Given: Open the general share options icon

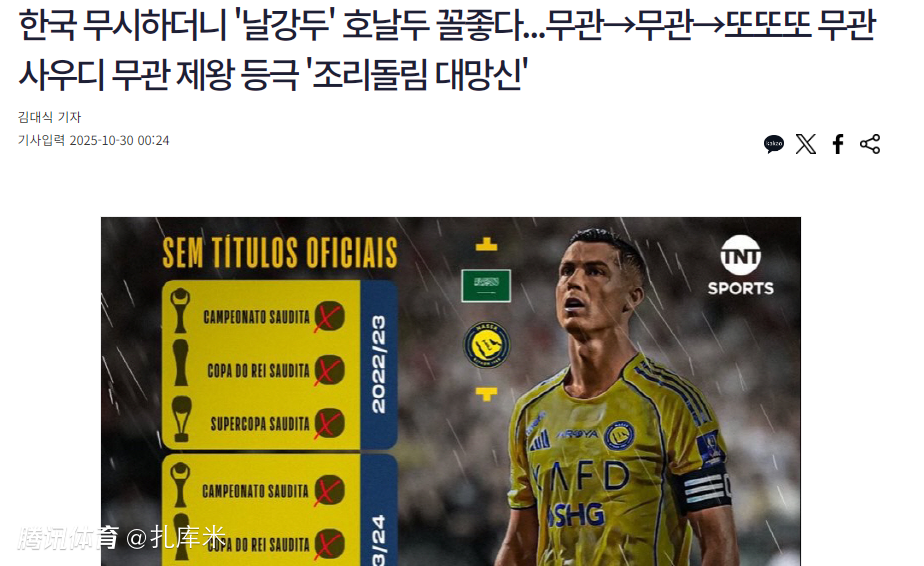Looking at the screenshot, I should coord(870,144).
